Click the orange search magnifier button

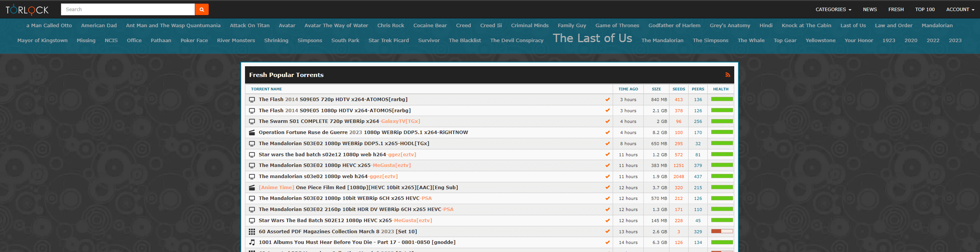[x=202, y=10]
